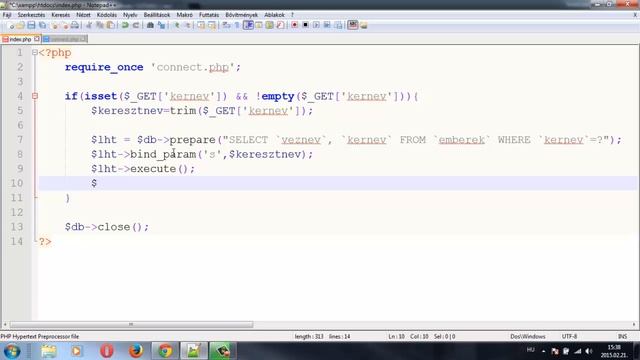Image resolution: width=640 pixels, height=360 pixels.
Task: Click Run macro multiple times icon
Action: (327, 25)
